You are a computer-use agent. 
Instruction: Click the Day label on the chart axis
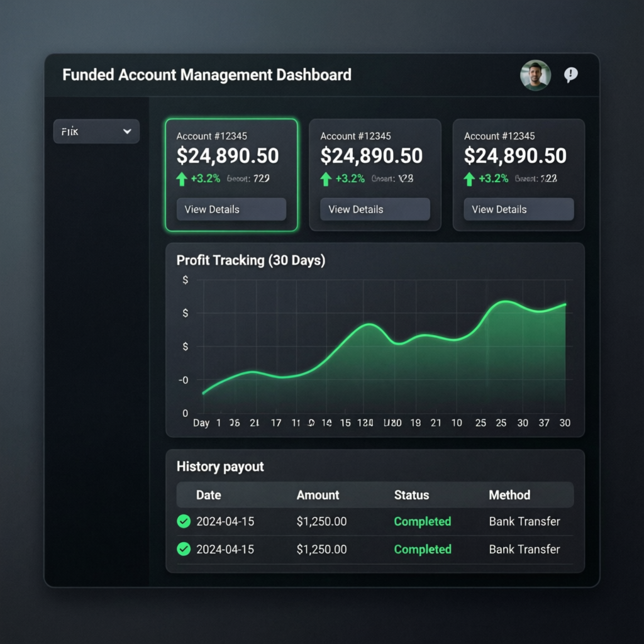(x=201, y=423)
